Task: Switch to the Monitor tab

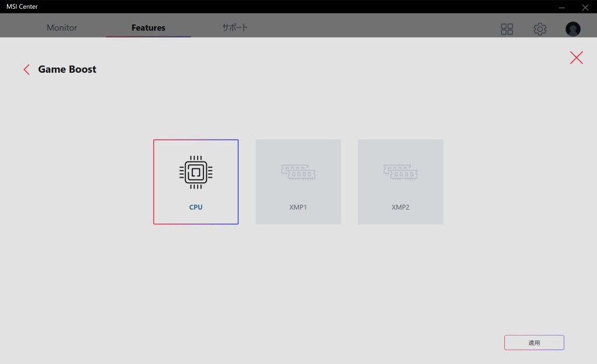Action: (x=62, y=28)
